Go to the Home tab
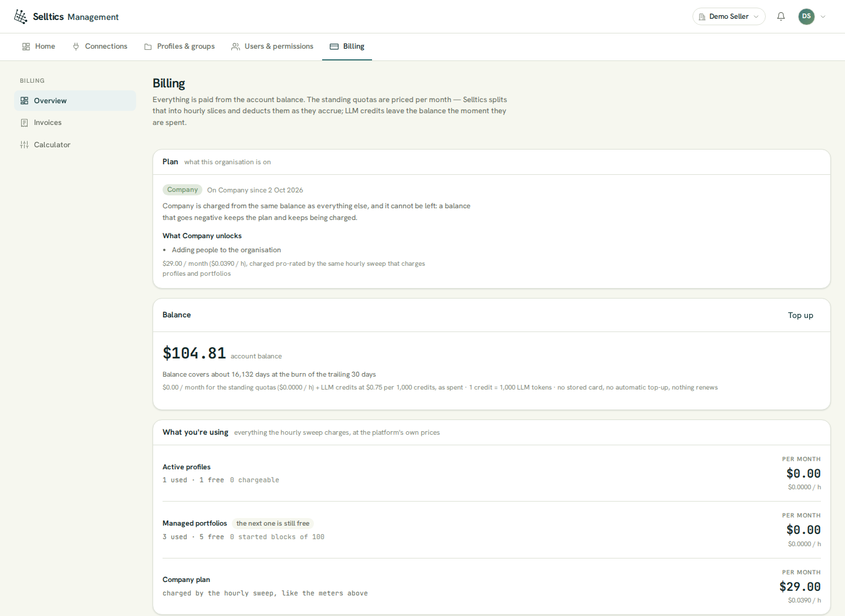 tap(39, 46)
